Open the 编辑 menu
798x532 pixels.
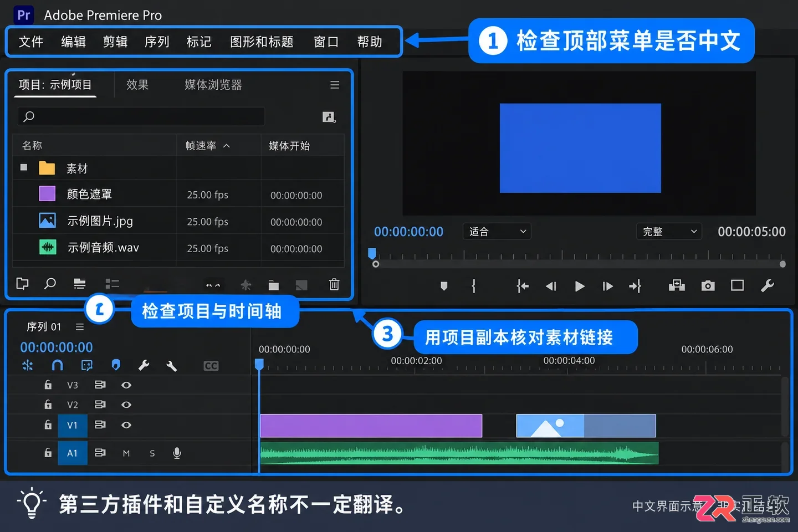coord(73,42)
